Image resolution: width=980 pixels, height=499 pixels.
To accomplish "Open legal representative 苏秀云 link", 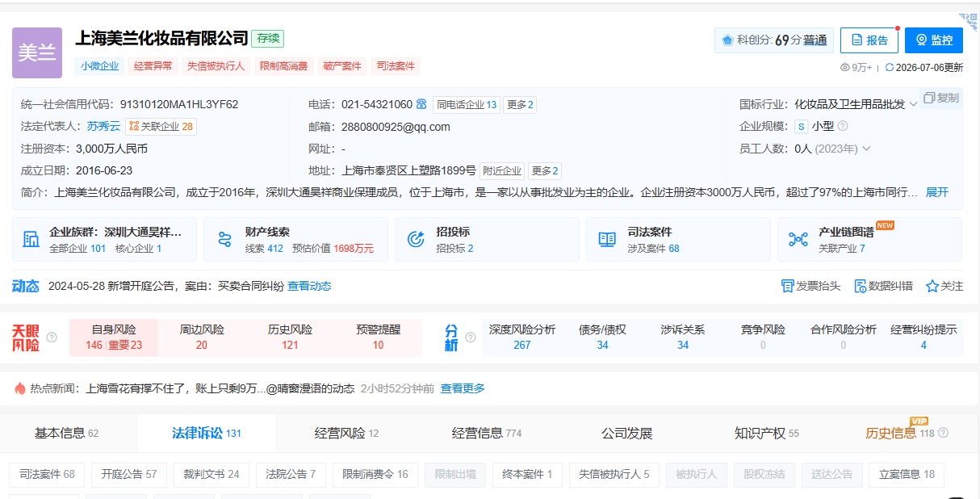I will (103, 126).
